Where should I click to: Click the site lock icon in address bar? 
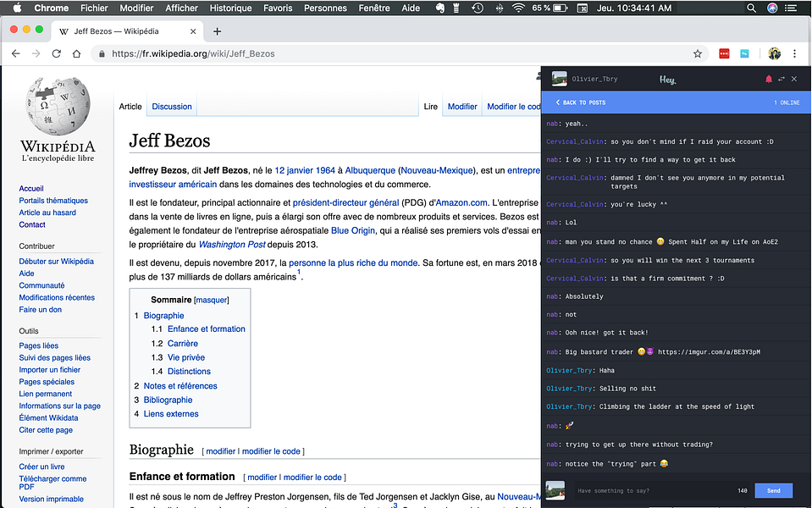(102, 54)
